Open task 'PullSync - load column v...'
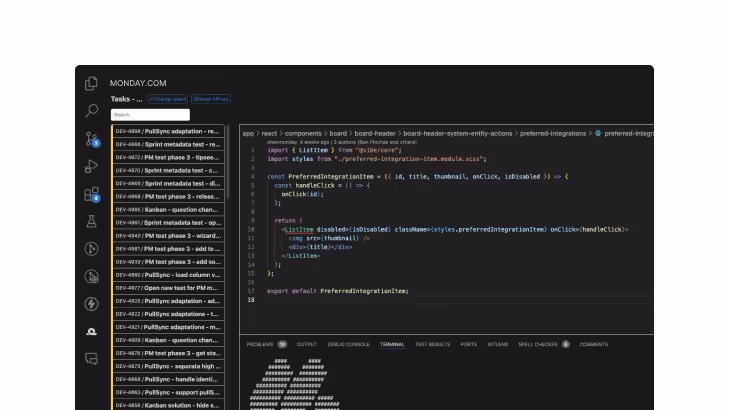This screenshot has height=410, width=729. point(168,275)
